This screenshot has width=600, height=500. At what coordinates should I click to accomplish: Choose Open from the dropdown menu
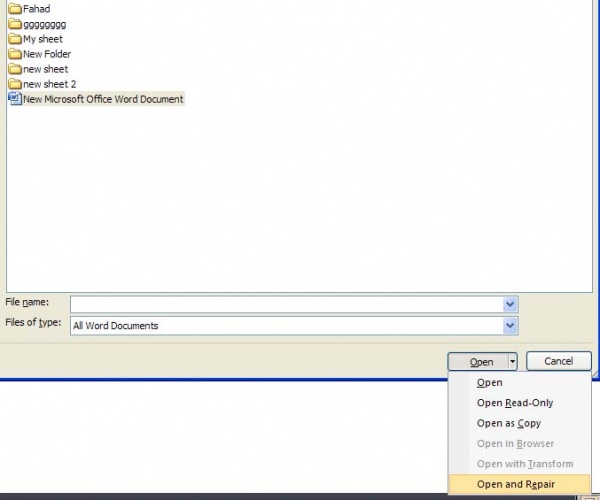tap(520, 383)
